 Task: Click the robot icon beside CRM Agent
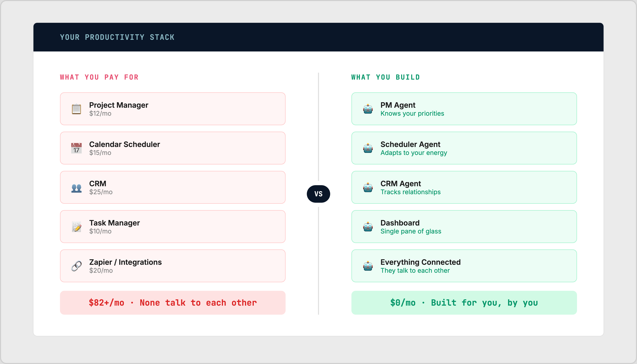(368, 187)
